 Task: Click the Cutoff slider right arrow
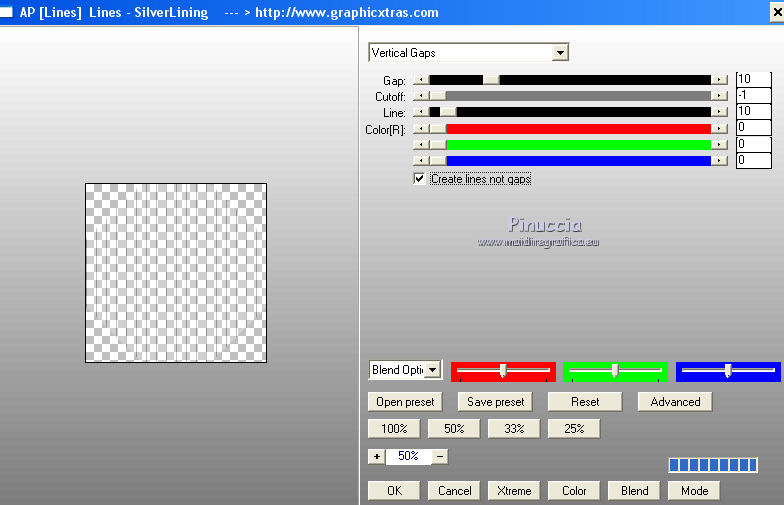coord(719,96)
